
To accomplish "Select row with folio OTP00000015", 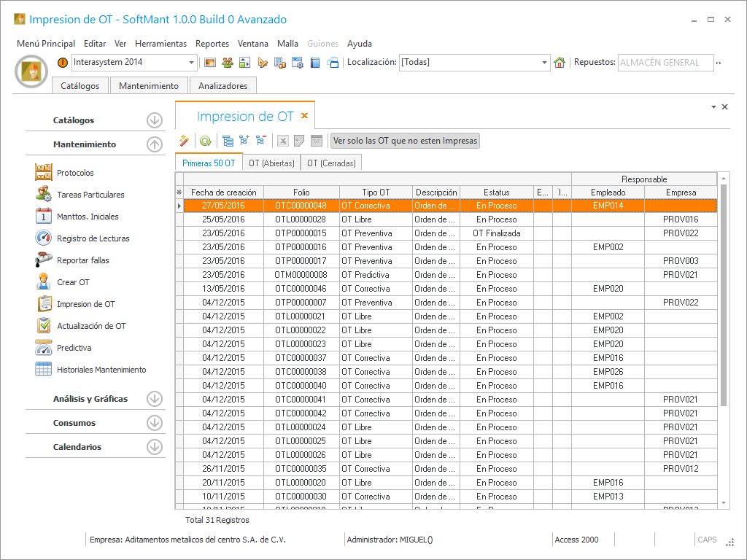I will coord(301,233).
